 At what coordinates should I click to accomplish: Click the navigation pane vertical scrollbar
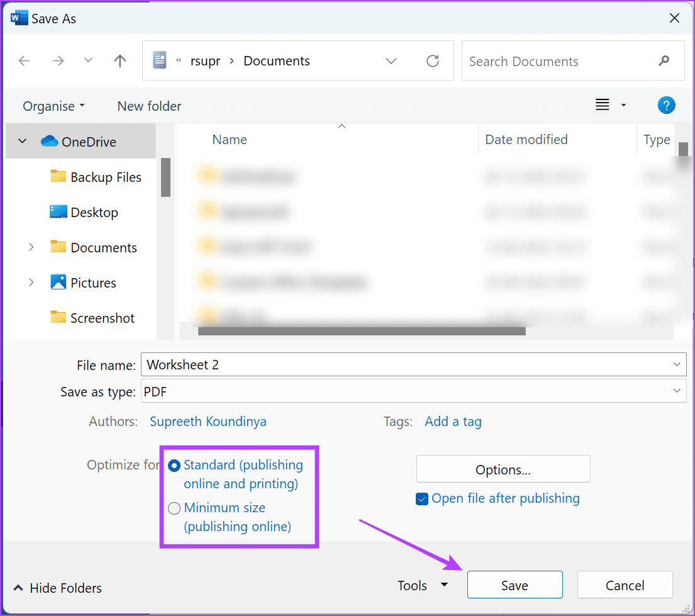(166, 177)
